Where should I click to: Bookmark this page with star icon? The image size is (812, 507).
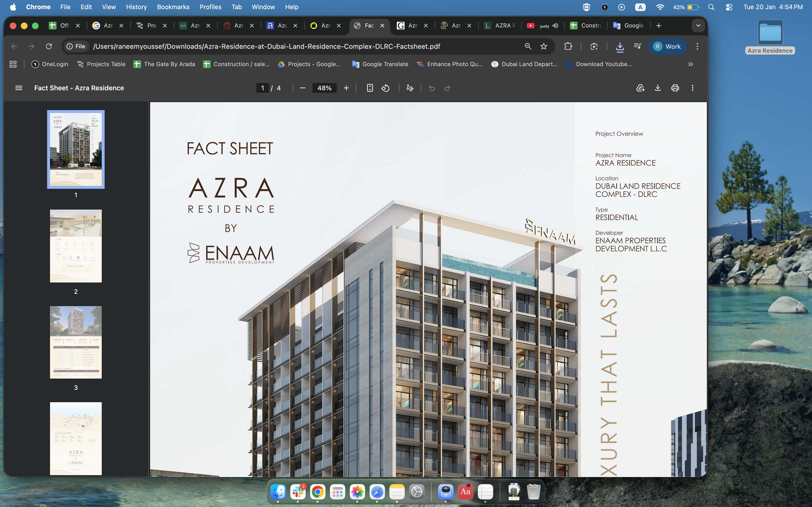point(544,46)
